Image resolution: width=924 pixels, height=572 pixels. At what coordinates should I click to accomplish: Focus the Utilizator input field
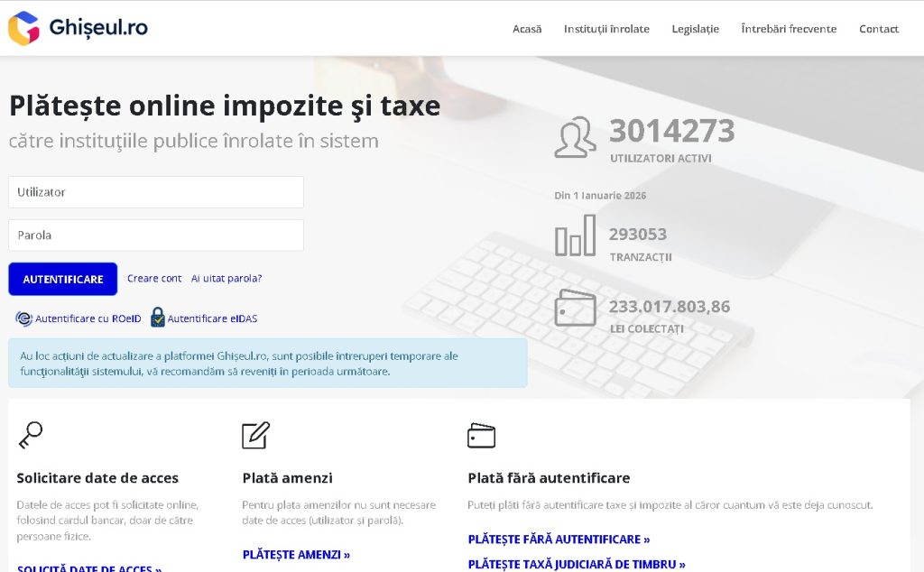coord(156,192)
